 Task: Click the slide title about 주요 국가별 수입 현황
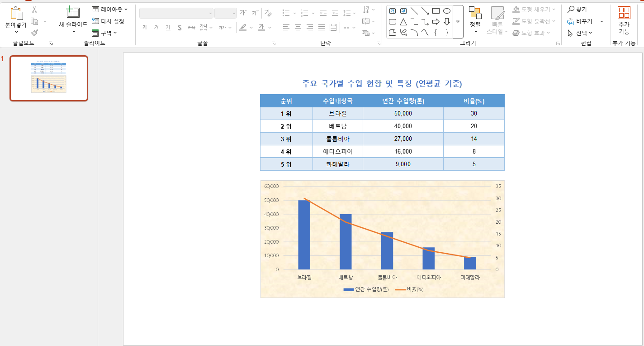point(382,83)
